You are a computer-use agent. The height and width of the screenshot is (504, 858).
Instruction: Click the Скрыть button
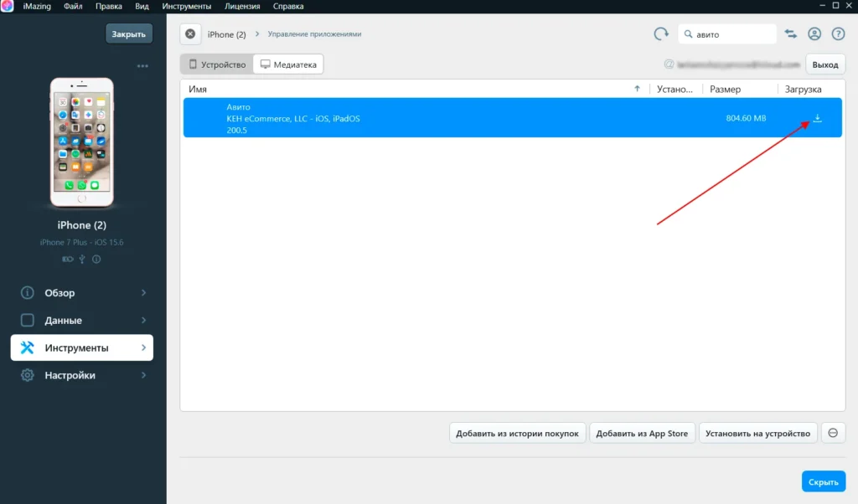[x=824, y=481]
